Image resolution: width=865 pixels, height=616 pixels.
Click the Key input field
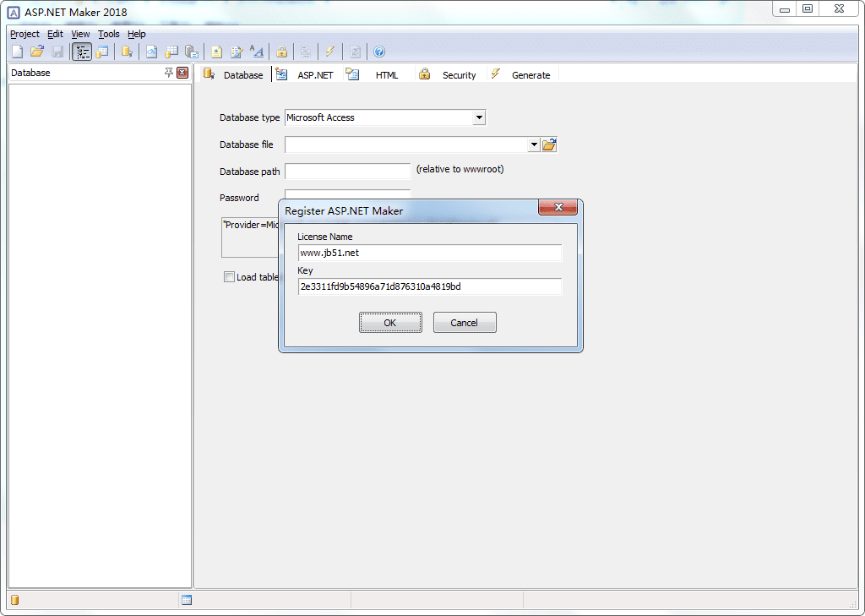pyautogui.click(x=430, y=286)
